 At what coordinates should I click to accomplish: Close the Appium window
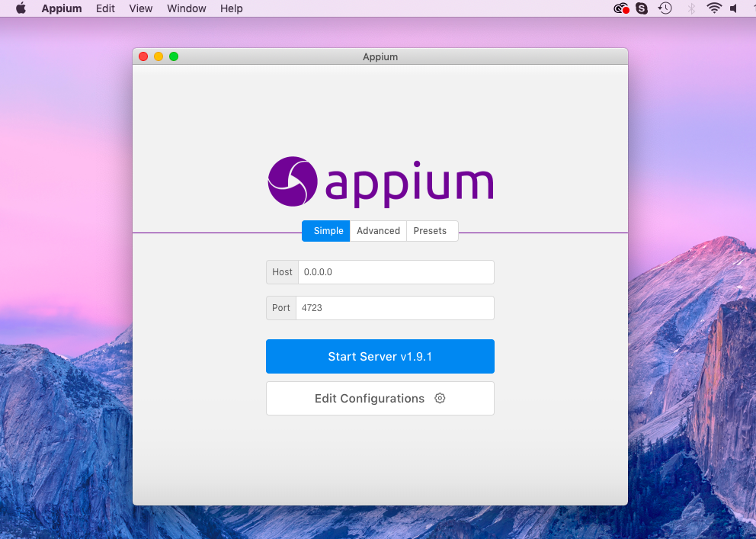click(143, 56)
